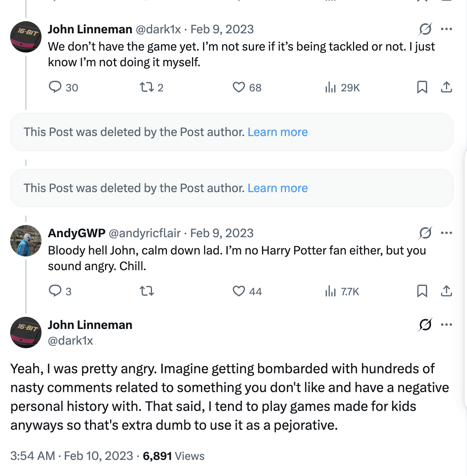The image size is (467, 476).
Task: Bookmark AndyGWP's post
Action: coord(422,291)
